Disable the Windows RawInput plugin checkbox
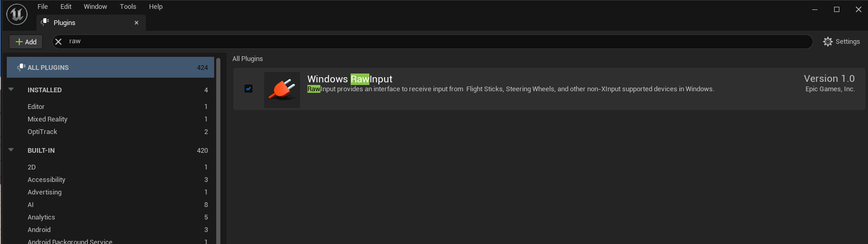 tap(249, 89)
